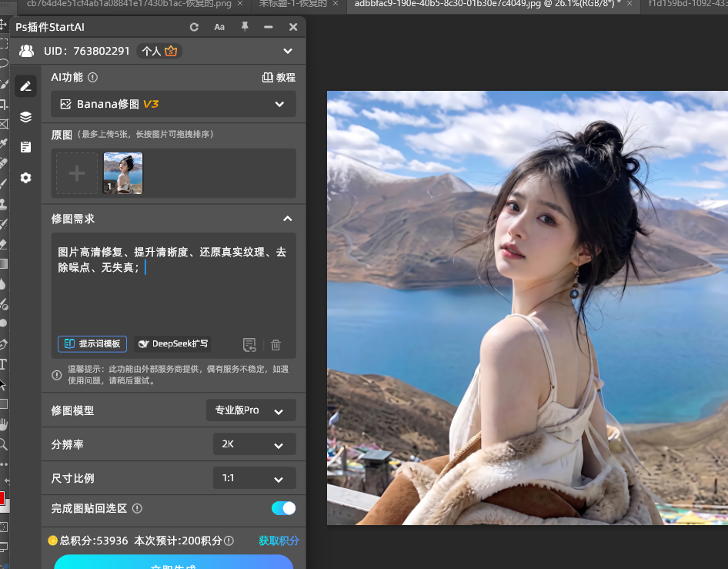Select the Zoom tool in Photoshop toolbar
This screenshot has height=569, width=728.
click(3, 444)
